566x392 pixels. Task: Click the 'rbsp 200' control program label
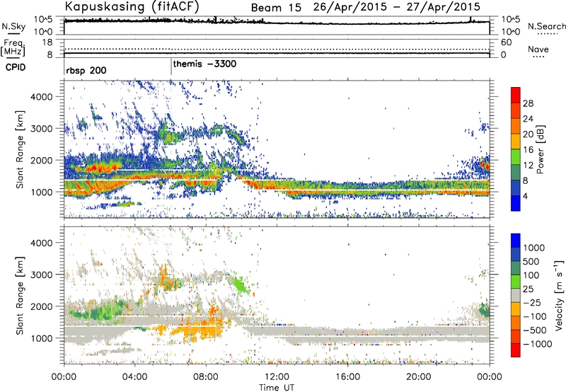(x=86, y=70)
